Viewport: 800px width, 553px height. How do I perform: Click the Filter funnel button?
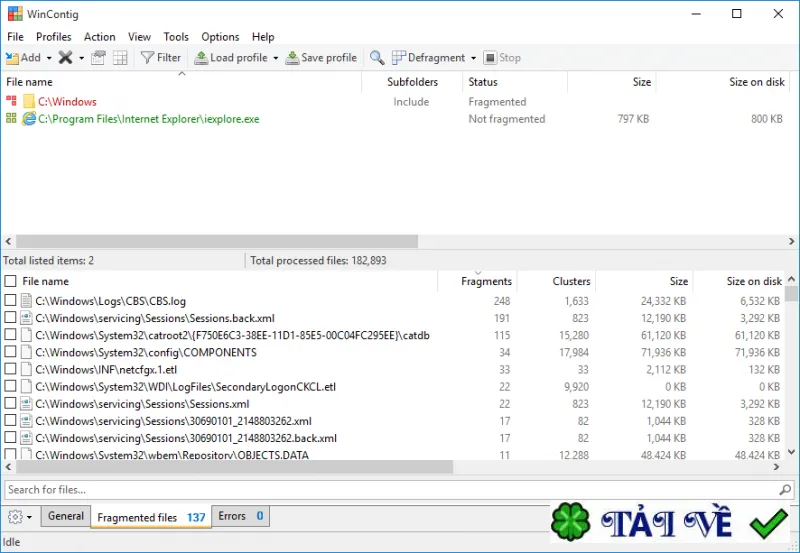161,58
